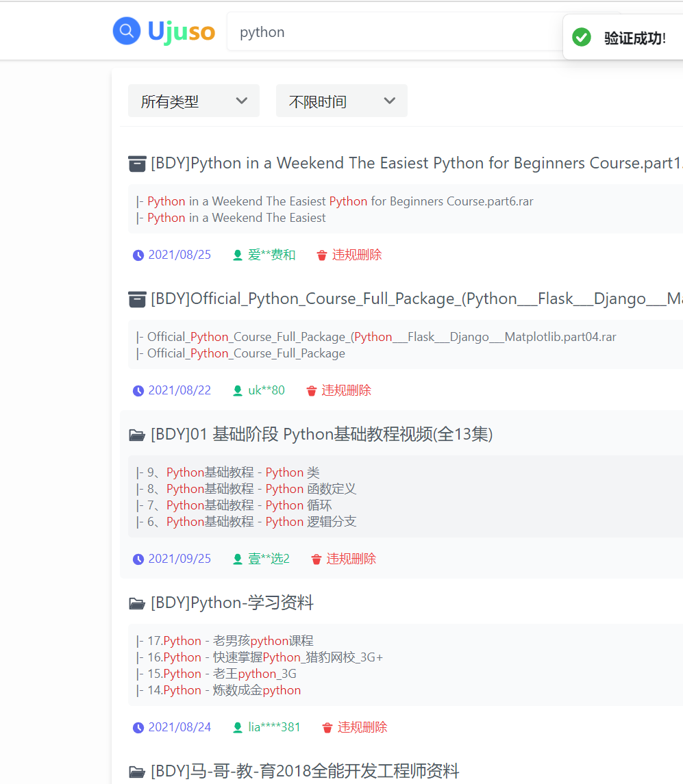
Task: Click uploader name 爱**费和
Action: pyautogui.click(x=272, y=255)
